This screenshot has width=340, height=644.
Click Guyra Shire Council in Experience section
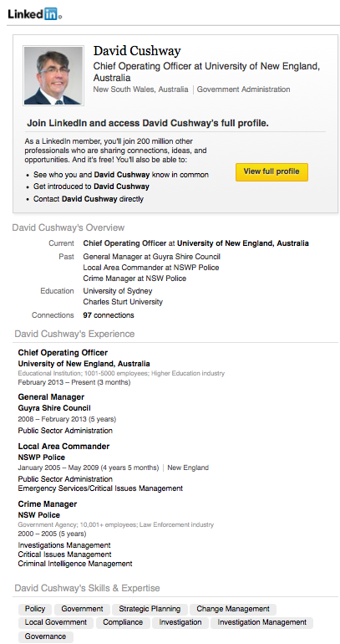click(x=54, y=408)
